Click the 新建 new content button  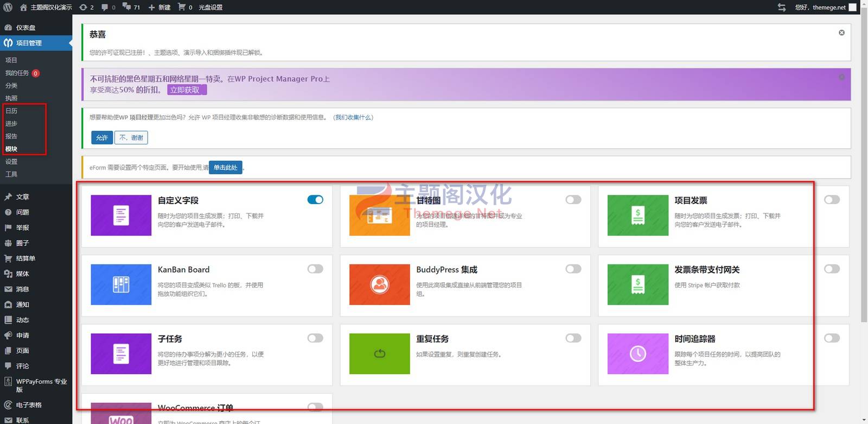point(159,7)
